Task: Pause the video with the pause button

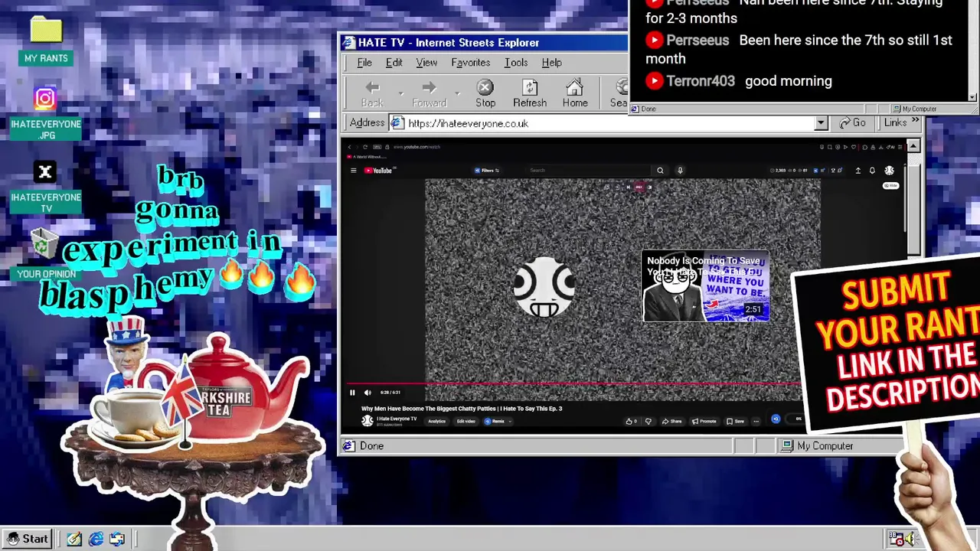Action: coord(352,393)
